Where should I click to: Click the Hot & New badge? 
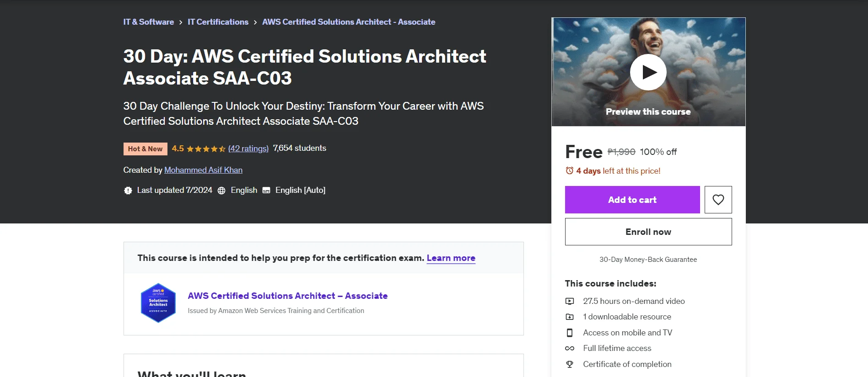[146, 149]
